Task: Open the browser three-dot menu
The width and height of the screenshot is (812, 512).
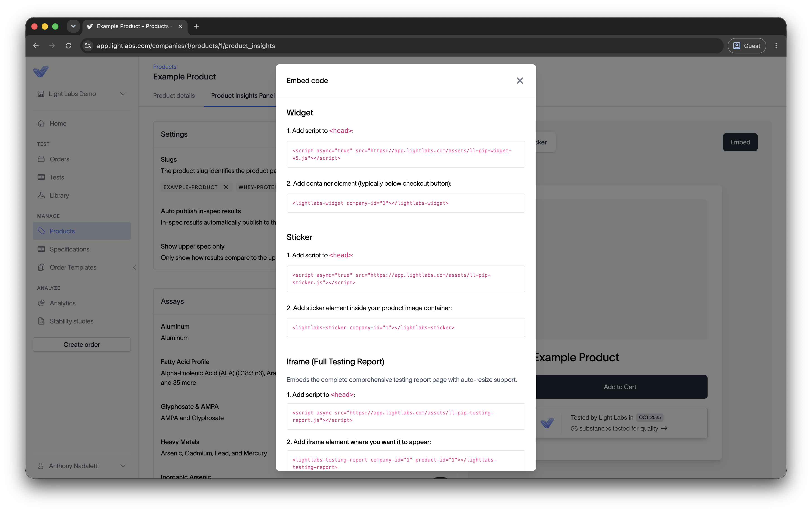Action: click(776, 46)
